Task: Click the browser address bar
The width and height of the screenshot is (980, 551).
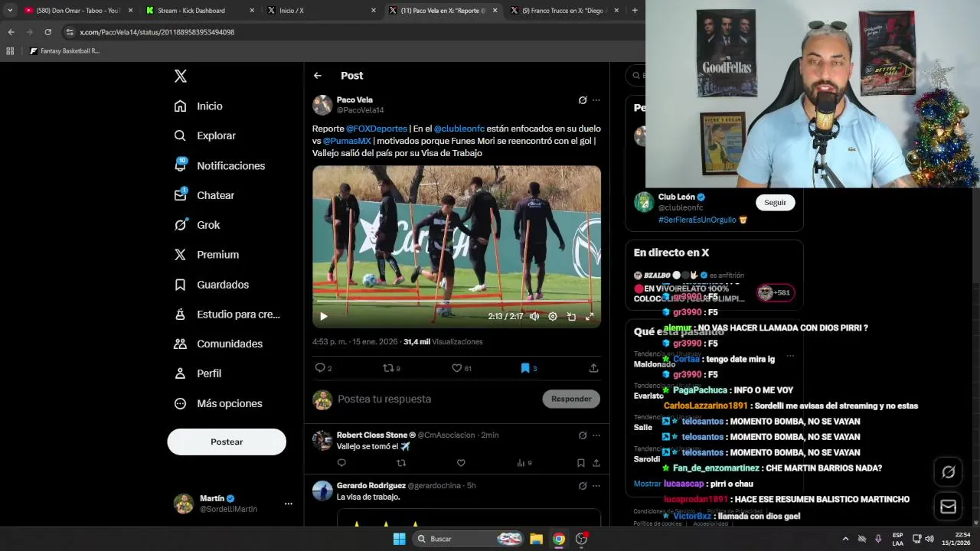Action: pos(352,32)
